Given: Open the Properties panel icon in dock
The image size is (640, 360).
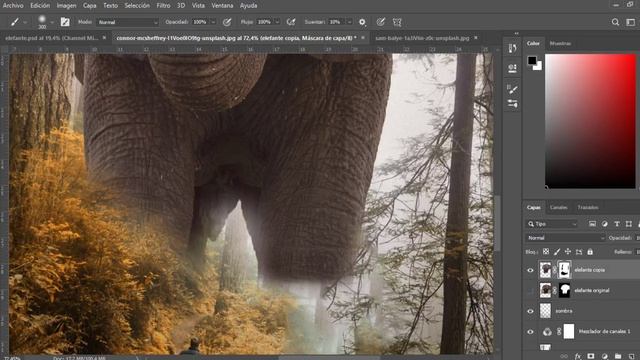Looking at the screenshot, I should tap(513, 68).
